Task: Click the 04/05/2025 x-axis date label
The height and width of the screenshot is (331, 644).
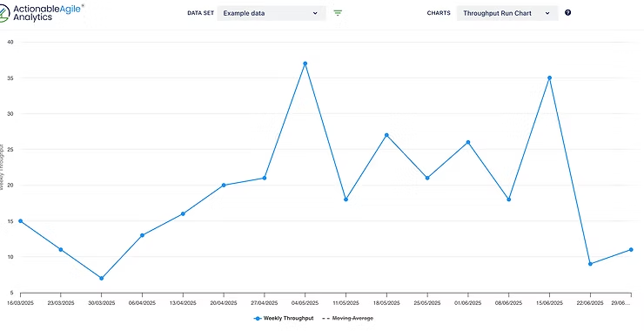Action: (305, 303)
